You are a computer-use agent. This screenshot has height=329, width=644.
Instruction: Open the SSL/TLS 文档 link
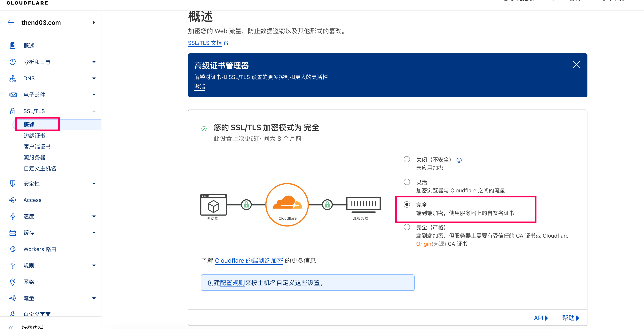[205, 43]
